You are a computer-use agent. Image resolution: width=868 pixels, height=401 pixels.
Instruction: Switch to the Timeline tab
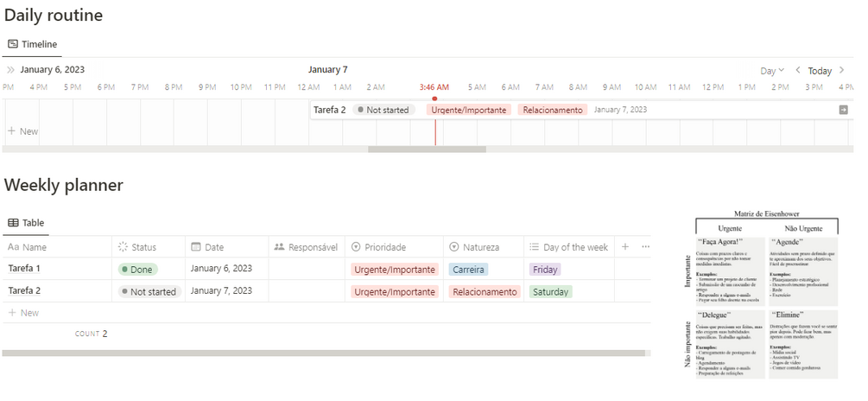point(33,44)
